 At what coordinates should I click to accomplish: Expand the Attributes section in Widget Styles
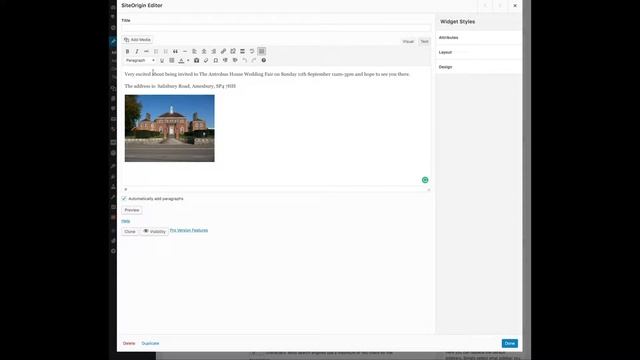pyautogui.click(x=478, y=38)
